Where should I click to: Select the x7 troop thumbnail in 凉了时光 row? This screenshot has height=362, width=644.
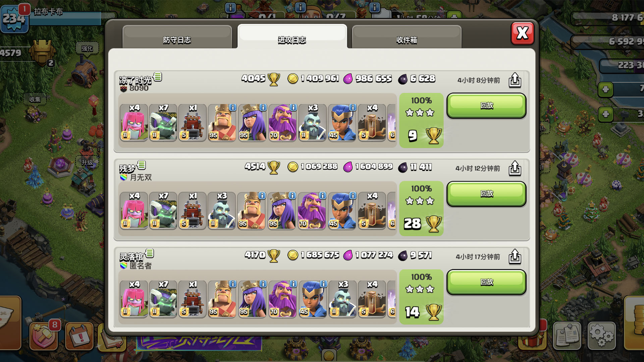163,122
